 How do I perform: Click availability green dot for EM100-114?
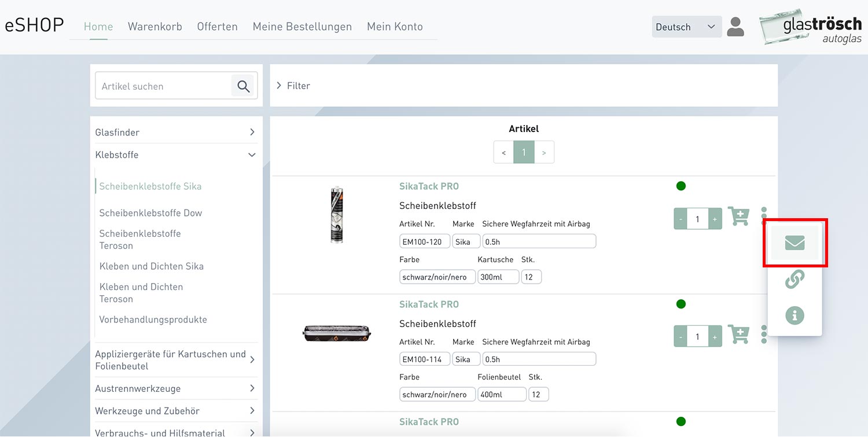tap(681, 304)
